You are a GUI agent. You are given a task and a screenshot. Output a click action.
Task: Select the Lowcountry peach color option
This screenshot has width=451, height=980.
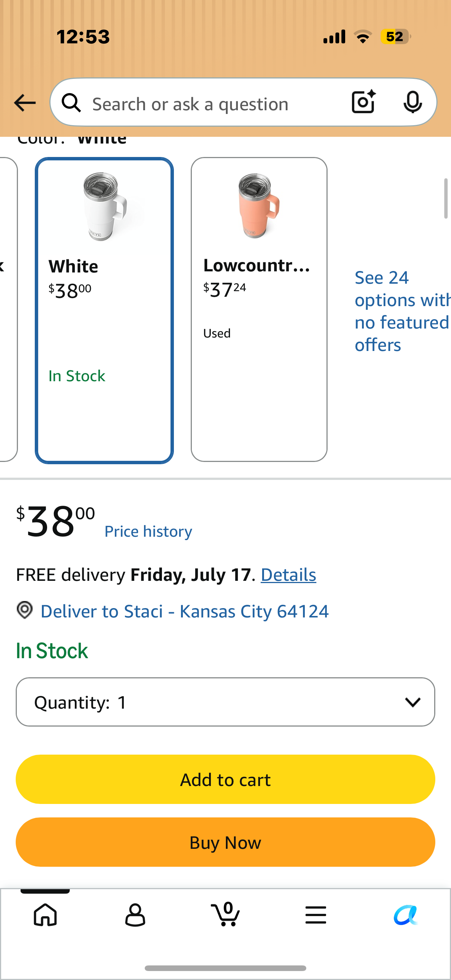tap(259, 309)
